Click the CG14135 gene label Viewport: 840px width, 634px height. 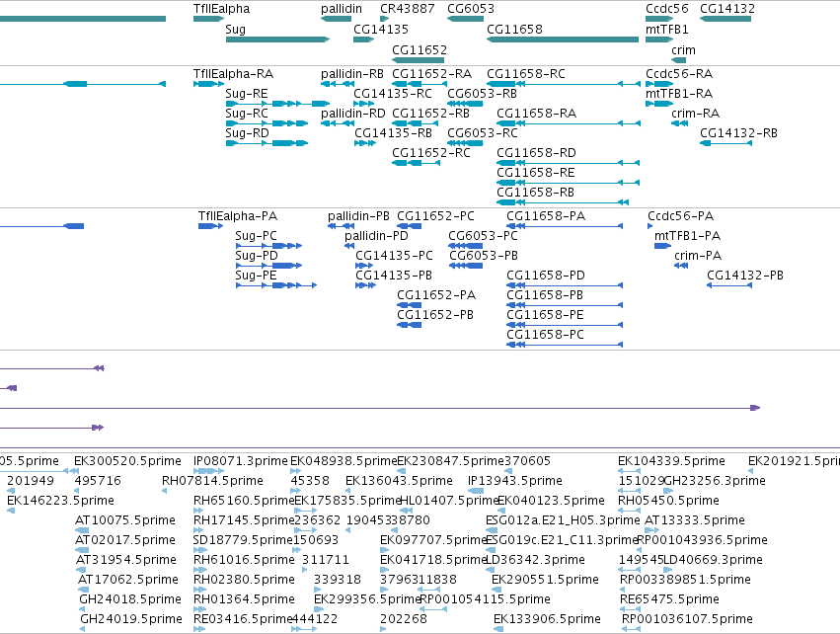point(381,29)
